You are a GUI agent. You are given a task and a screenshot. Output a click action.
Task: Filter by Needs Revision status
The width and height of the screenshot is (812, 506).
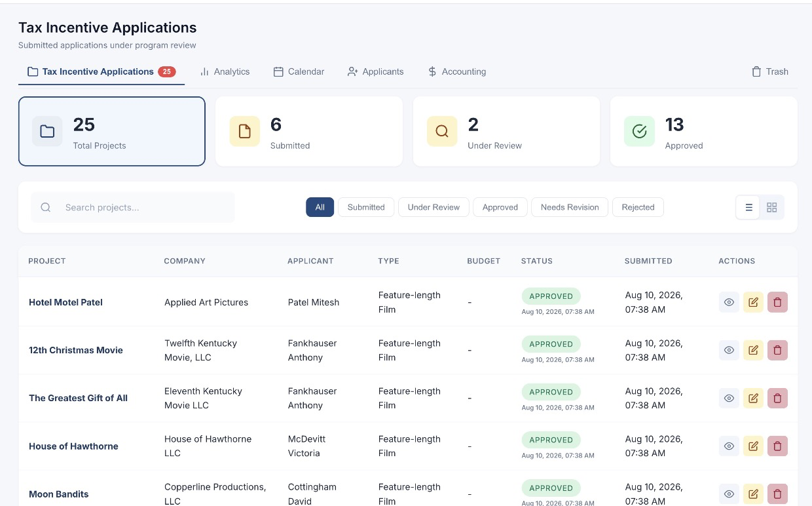570,207
